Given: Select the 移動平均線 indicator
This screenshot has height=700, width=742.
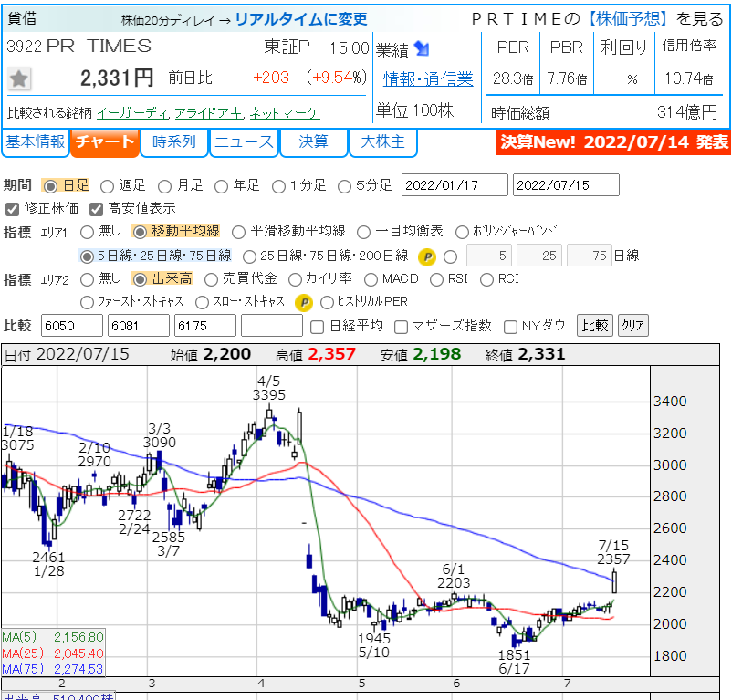Looking at the screenshot, I should (x=140, y=232).
